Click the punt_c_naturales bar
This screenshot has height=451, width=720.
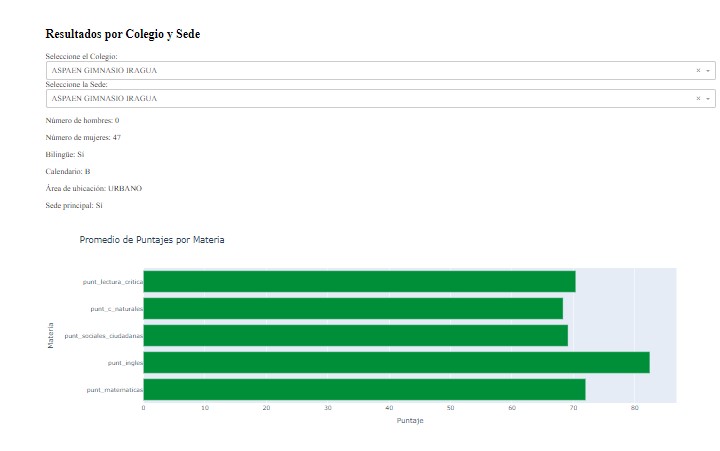[353, 308]
